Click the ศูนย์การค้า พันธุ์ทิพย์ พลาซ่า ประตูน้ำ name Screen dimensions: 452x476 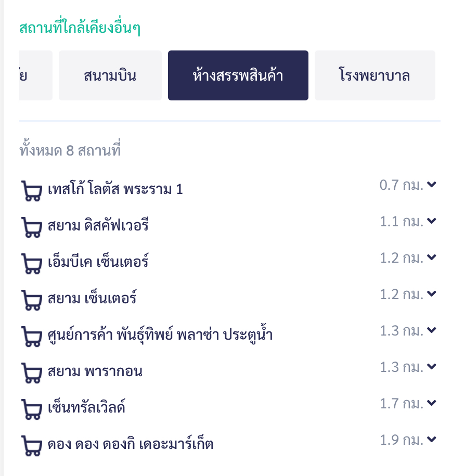tap(160, 335)
